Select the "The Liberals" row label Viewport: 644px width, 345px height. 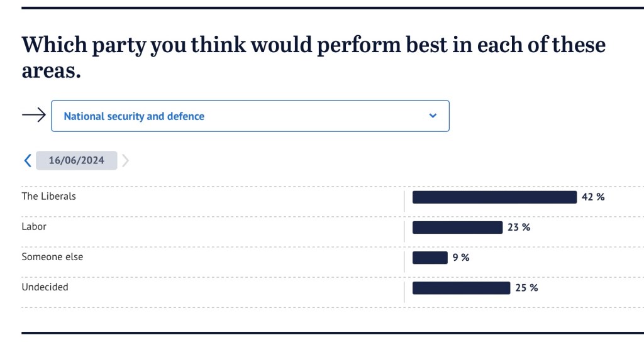(48, 196)
